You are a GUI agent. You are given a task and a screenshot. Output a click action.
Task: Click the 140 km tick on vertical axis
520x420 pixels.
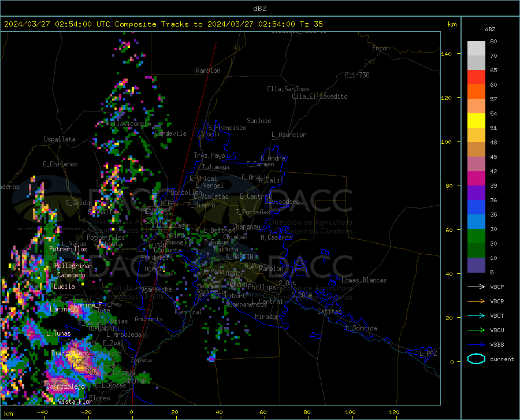coord(446,54)
